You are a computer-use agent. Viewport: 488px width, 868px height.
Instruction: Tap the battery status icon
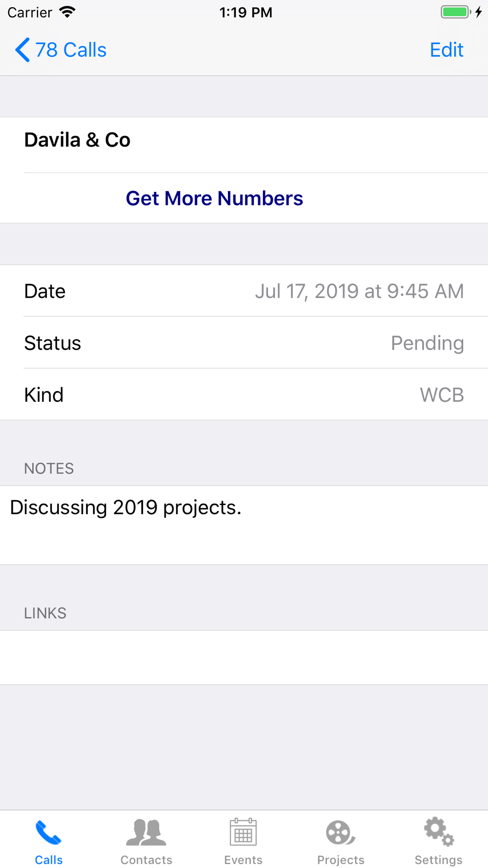(x=456, y=12)
